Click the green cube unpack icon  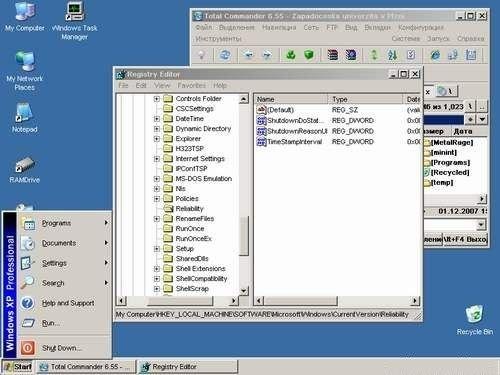[x=309, y=55]
